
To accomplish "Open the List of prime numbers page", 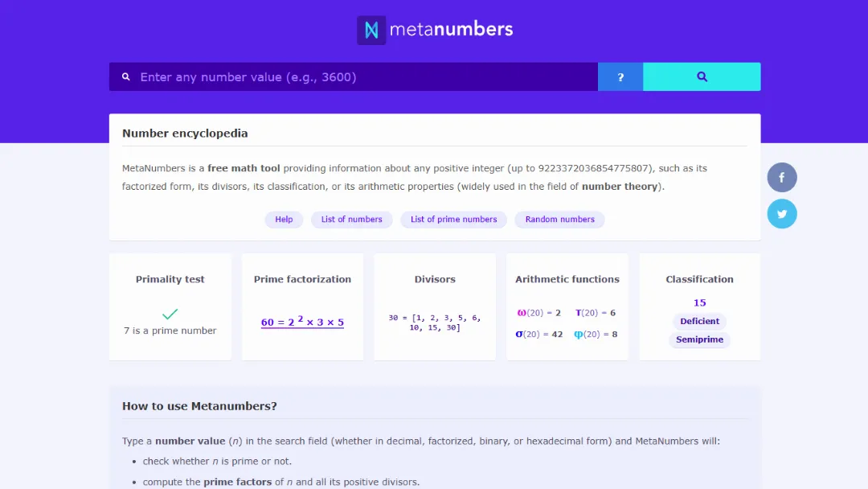I will [x=452, y=219].
